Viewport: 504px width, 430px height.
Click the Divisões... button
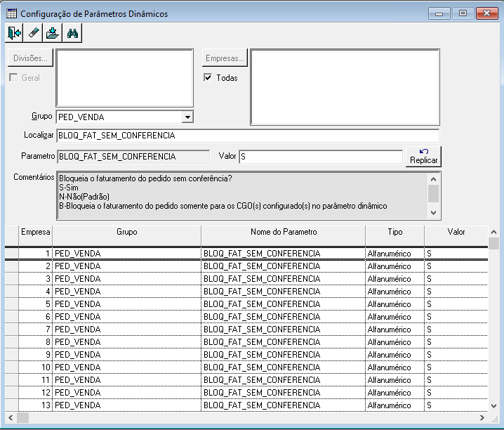point(30,58)
